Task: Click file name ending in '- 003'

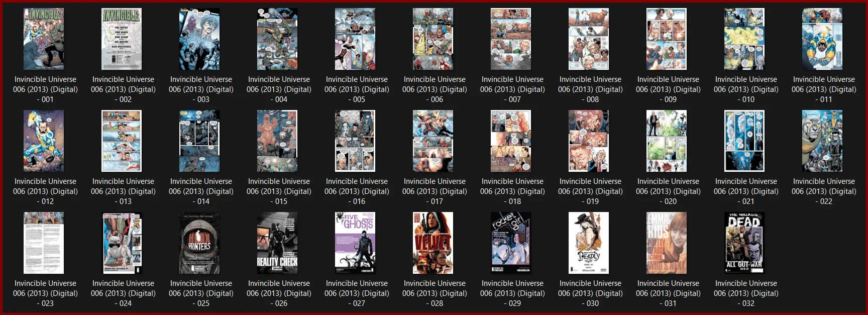Action: click(201, 89)
